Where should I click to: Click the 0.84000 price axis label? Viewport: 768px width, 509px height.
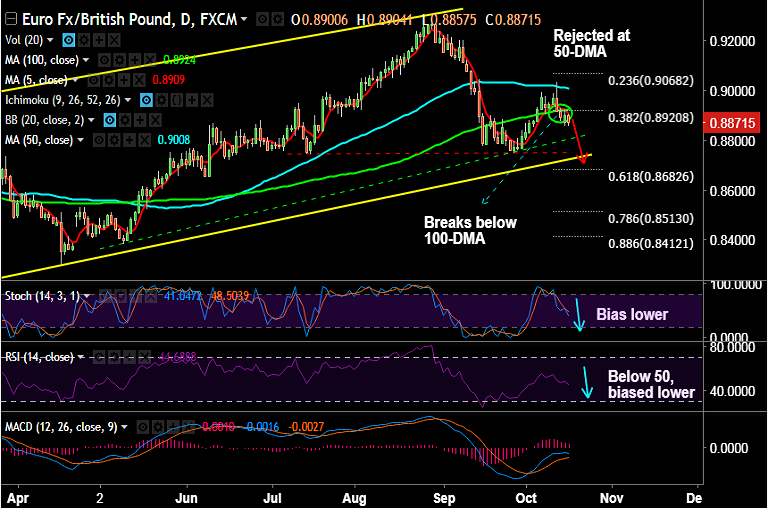pos(732,241)
